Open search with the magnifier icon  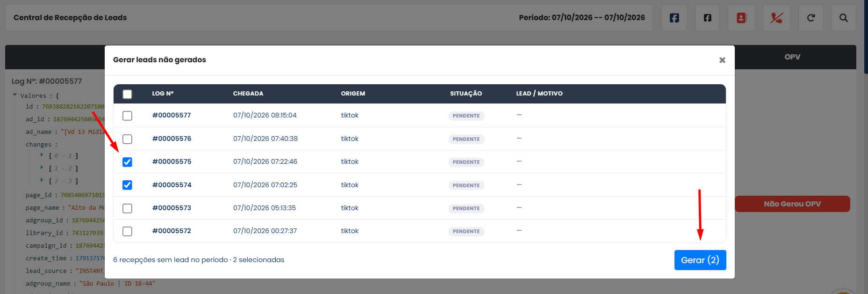tap(843, 18)
